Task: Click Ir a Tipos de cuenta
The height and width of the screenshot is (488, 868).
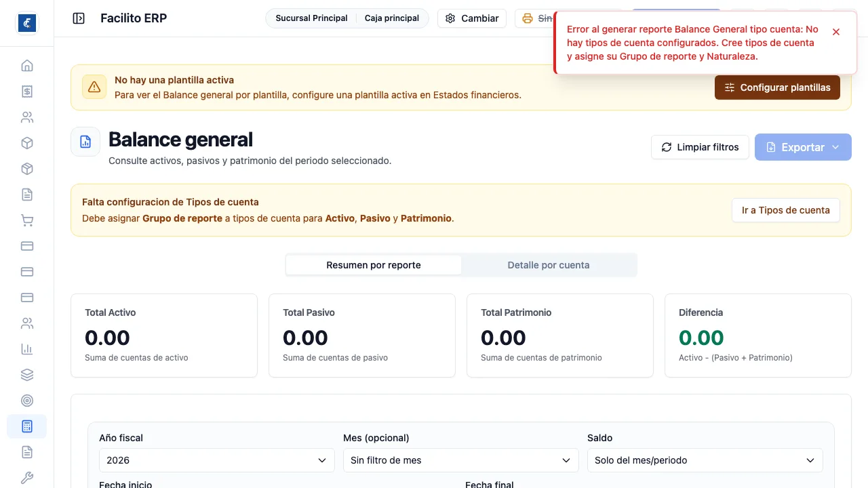Action: (x=785, y=210)
